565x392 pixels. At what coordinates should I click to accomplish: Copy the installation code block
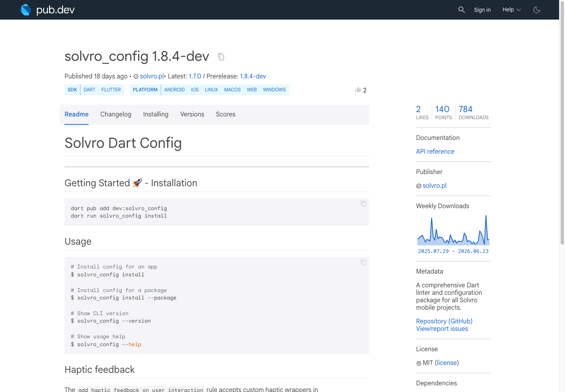tap(363, 204)
